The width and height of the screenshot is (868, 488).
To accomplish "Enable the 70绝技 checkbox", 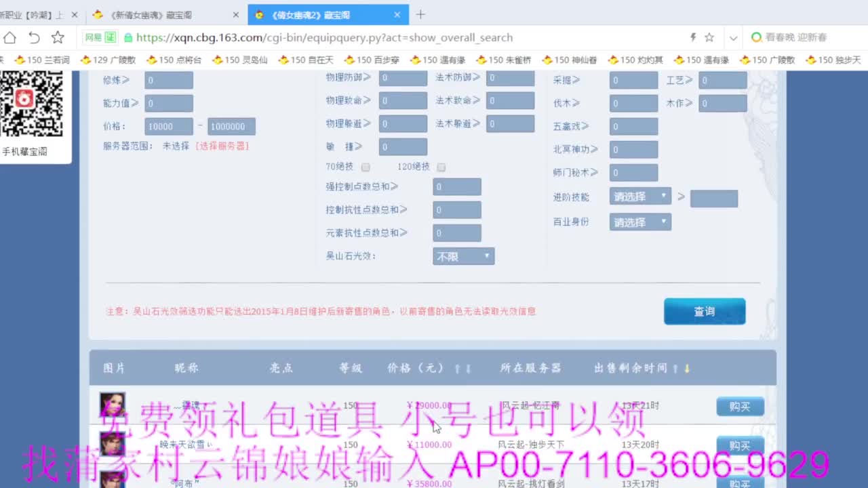I will coord(365,167).
